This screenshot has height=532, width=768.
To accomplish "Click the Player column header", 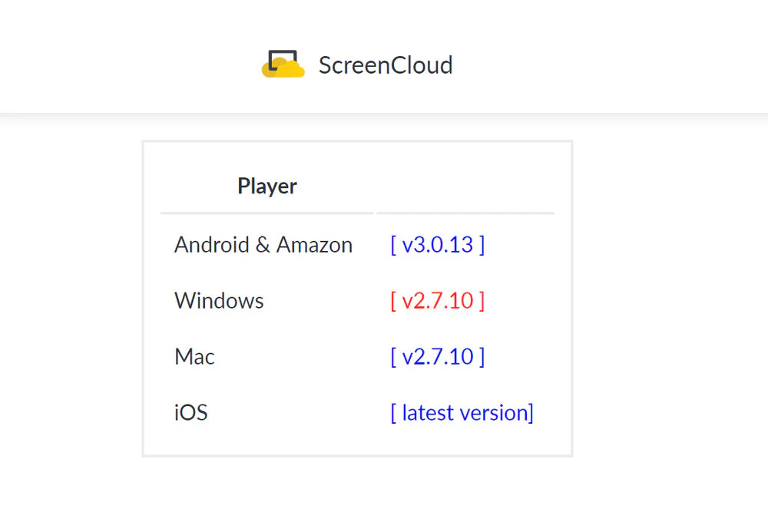I will [x=267, y=186].
